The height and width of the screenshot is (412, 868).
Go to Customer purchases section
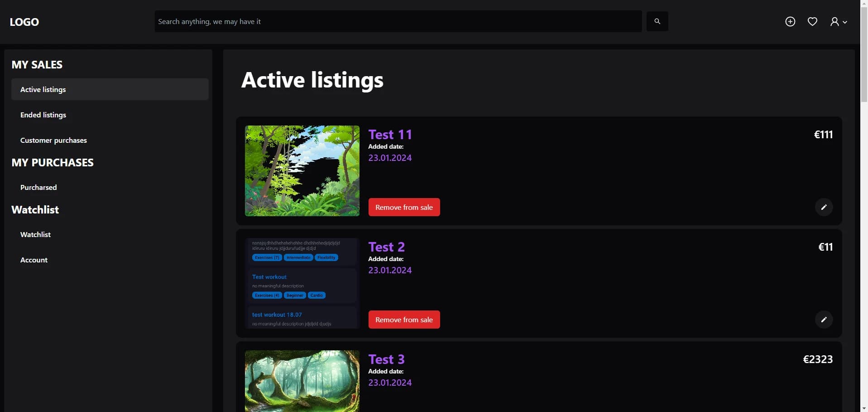[53, 141]
